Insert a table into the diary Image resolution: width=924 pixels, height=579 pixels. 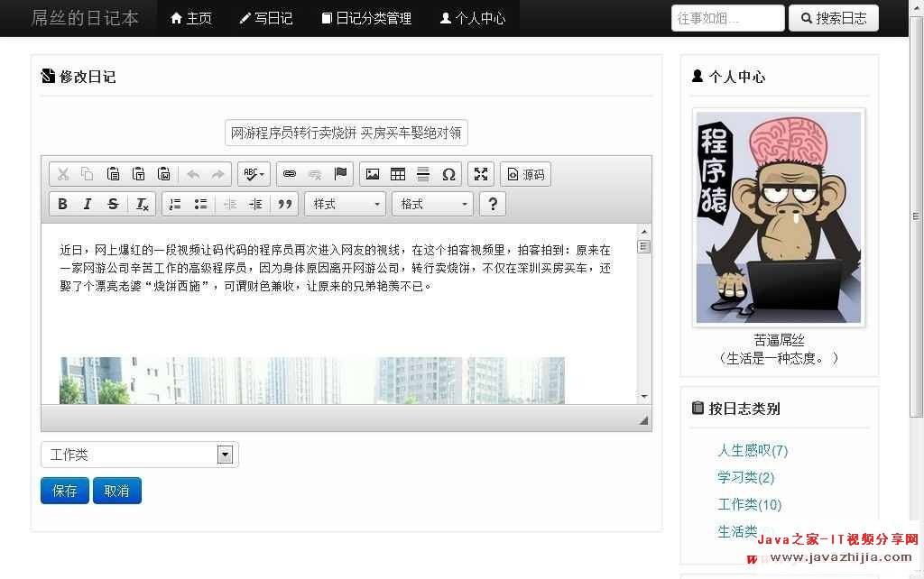[398, 174]
